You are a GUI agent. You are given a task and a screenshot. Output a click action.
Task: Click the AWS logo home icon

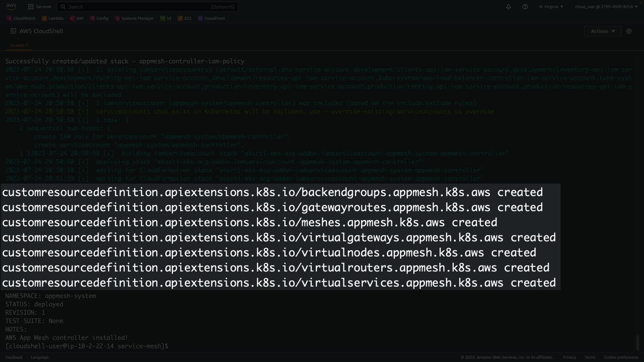pos(11,6)
